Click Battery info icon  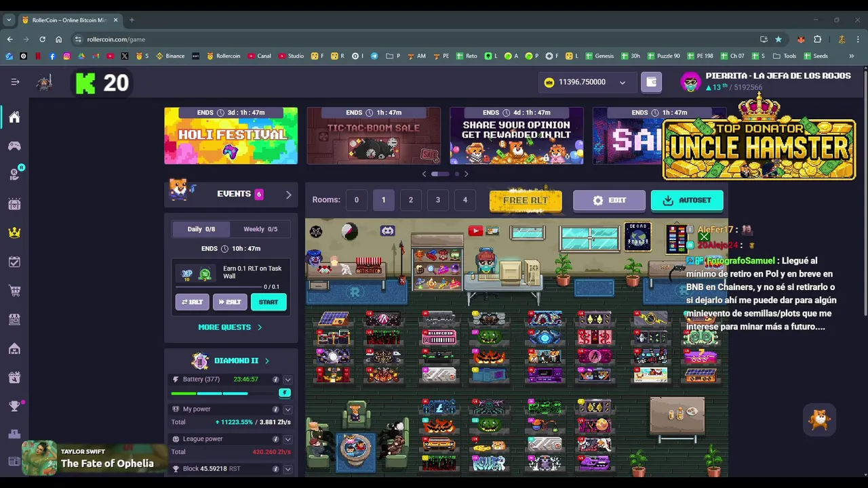click(275, 380)
